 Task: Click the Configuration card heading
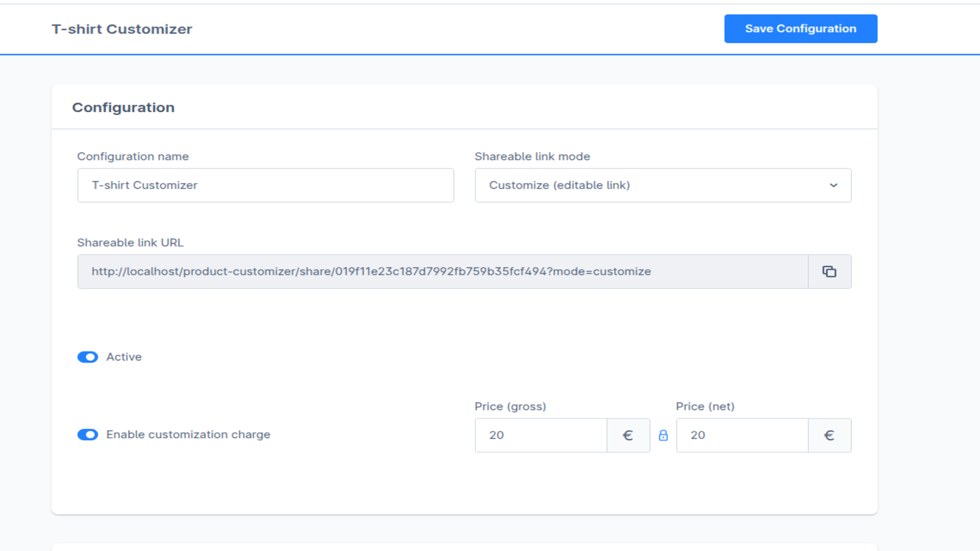(124, 108)
